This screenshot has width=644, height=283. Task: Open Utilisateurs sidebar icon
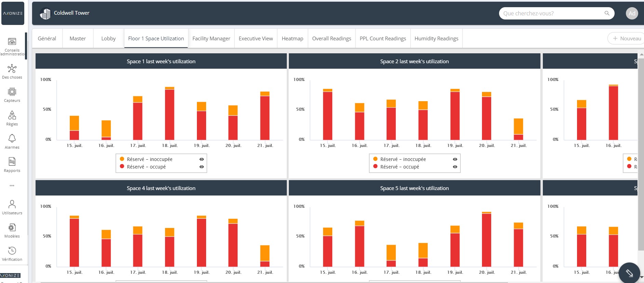click(12, 204)
